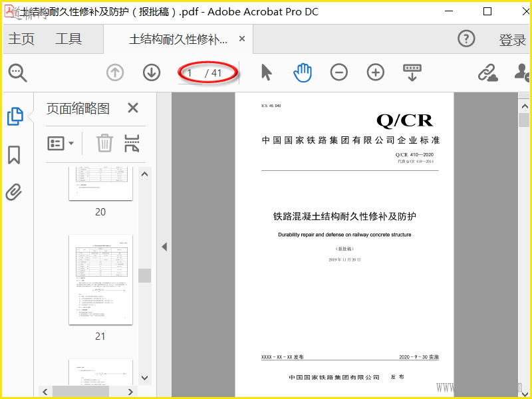
Task: Click the 登录 sign-in button
Action: pos(512,40)
